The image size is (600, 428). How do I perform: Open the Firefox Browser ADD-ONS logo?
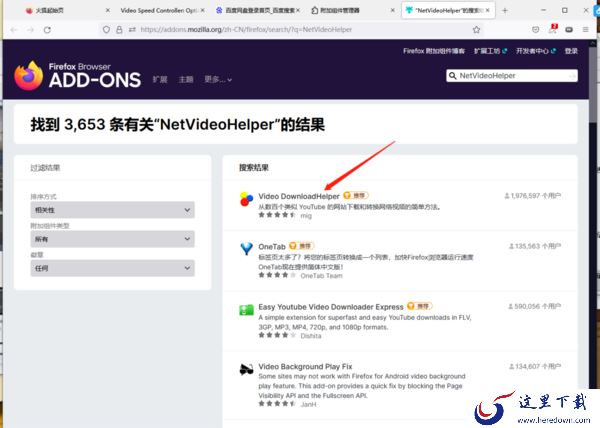[78, 75]
